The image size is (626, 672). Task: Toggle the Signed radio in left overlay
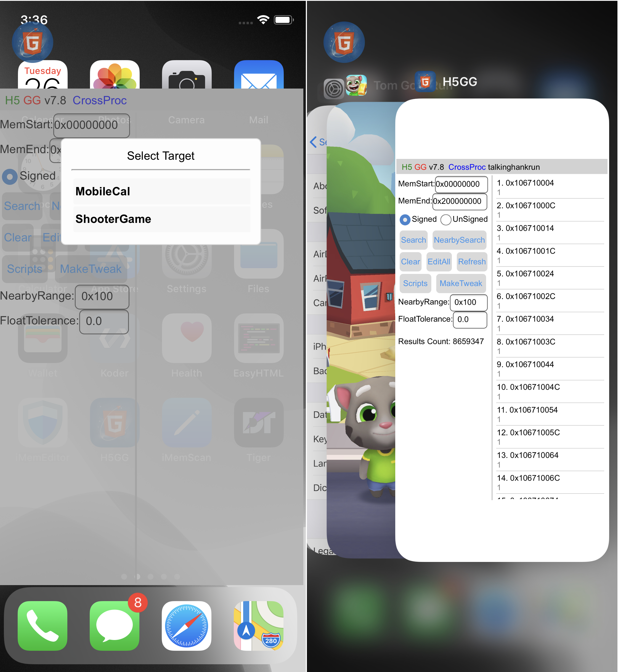(10, 177)
